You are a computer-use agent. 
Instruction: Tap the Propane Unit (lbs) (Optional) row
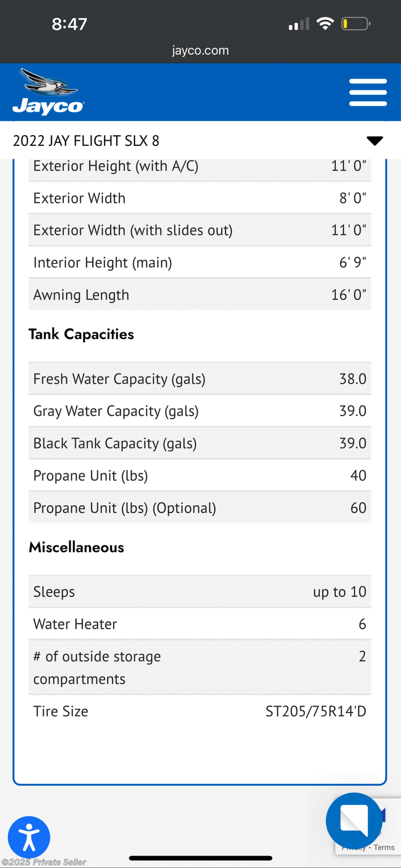200,507
